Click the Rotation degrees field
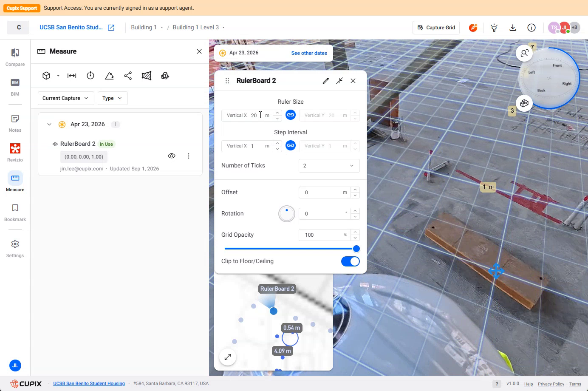This screenshot has width=588, height=391. click(325, 214)
